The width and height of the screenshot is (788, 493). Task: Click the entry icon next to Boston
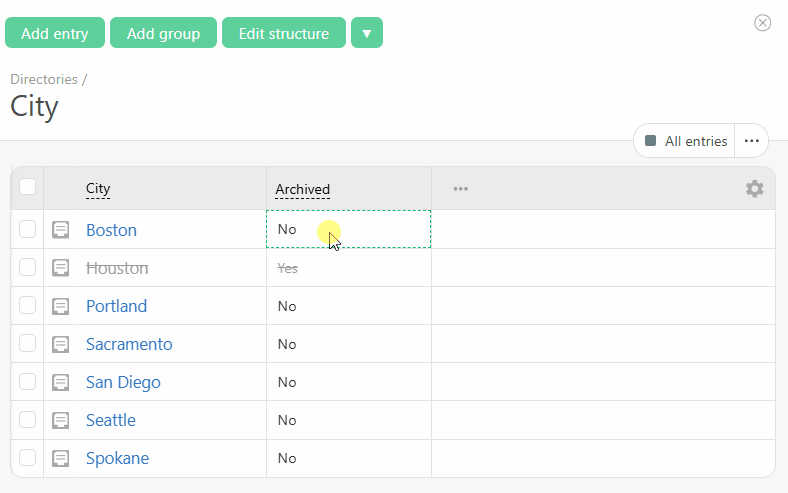[x=61, y=230]
